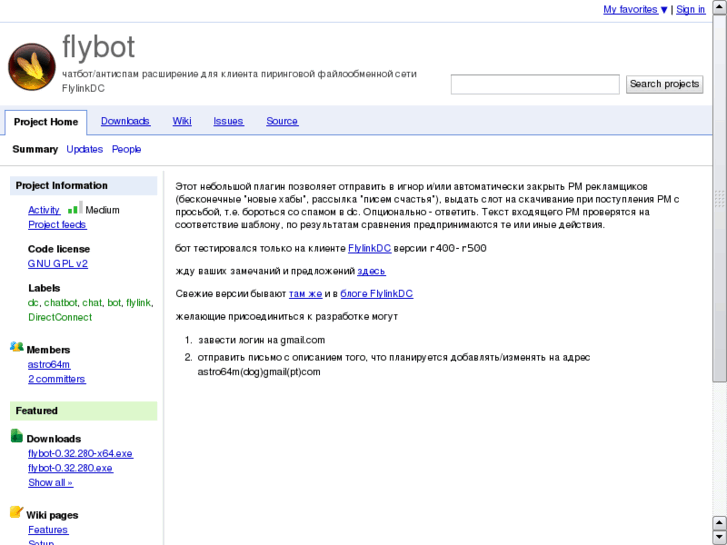
Task: Open the Project feeds link
Action: (57, 224)
